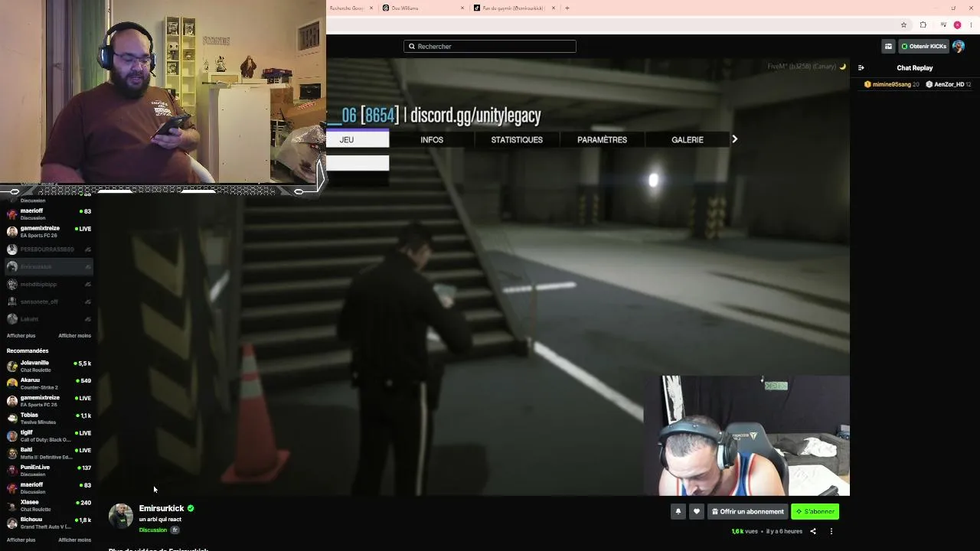Click the share icon below the video
Viewport: 980px width, 551px height.
tap(813, 531)
